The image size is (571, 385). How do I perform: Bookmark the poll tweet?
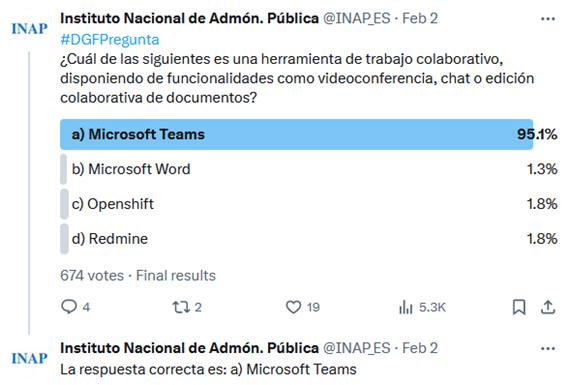(x=519, y=307)
